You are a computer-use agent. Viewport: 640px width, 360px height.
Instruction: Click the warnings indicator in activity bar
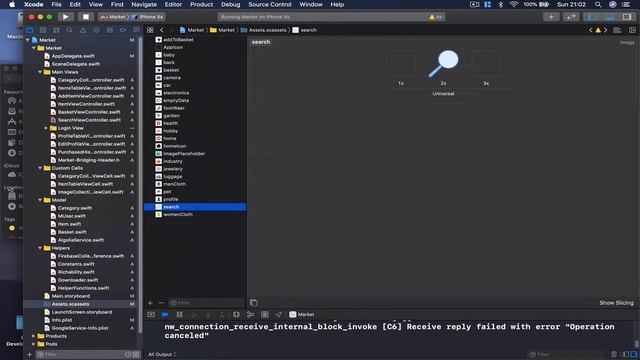436,17
